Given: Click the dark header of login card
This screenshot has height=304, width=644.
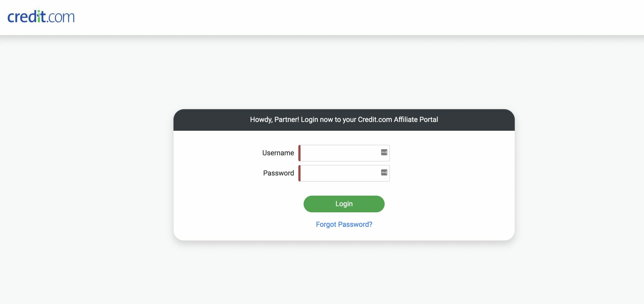Looking at the screenshot, I should (344, 120).
